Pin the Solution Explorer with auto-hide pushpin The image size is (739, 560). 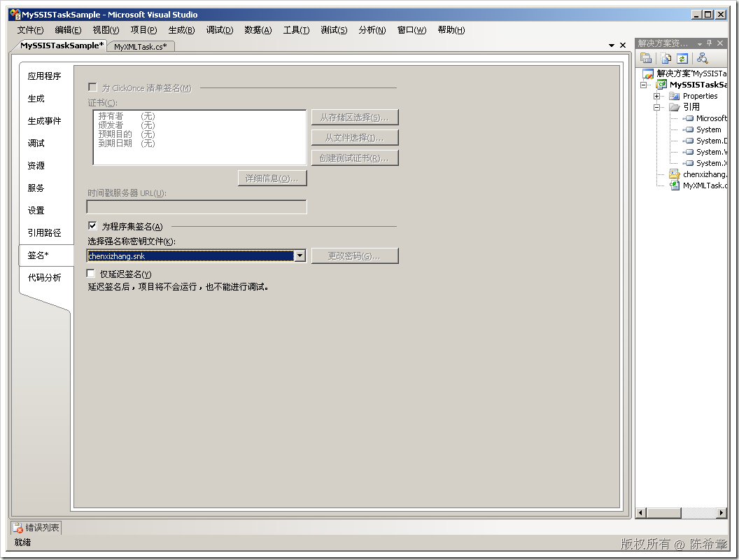710,43
